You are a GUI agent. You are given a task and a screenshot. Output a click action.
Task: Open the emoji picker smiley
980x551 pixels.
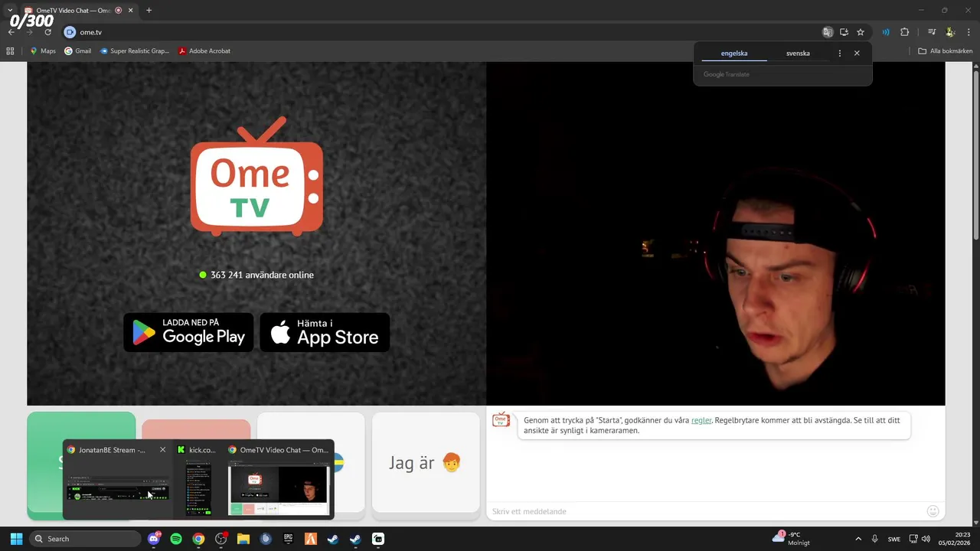click(x=933, y=511)
